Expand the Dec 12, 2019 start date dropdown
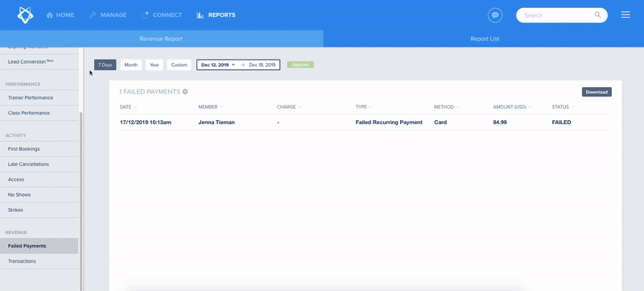This screenshot has width=644, height=291. [233, 65]
